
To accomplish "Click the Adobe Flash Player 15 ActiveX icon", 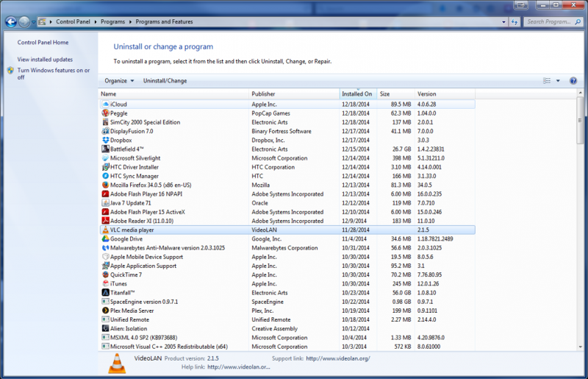I will tap(105, 212).
